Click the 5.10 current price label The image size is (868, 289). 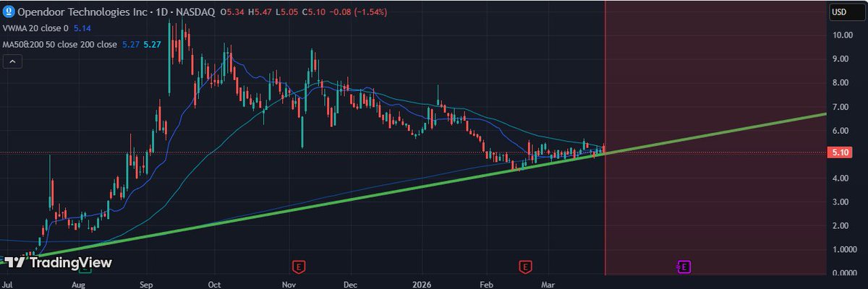coord(839,153)
